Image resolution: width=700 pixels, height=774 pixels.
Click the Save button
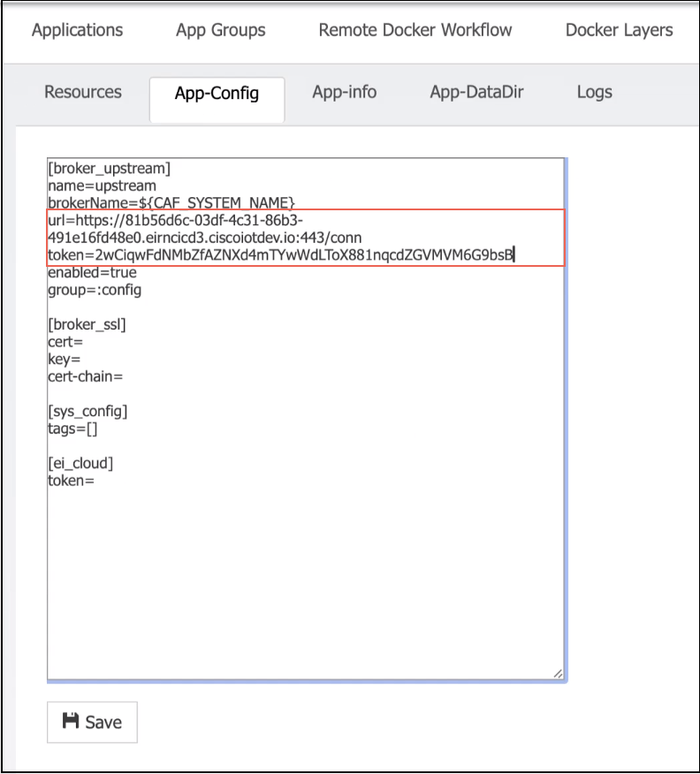[x=92, y=722]
